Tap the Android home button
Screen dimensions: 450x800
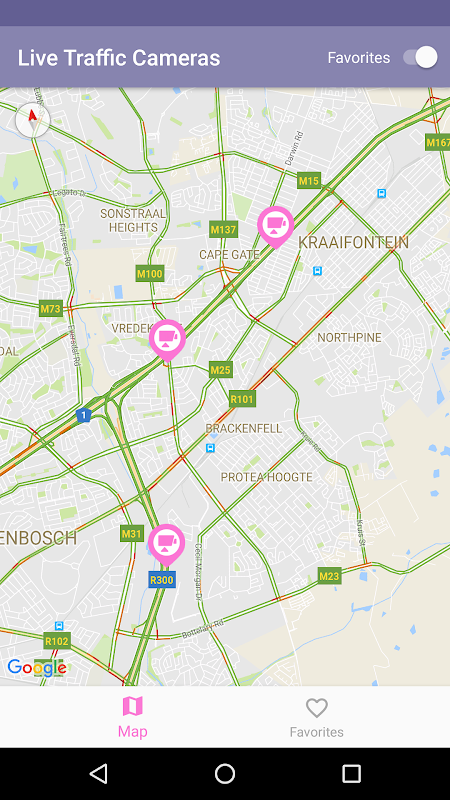[225, 773]
